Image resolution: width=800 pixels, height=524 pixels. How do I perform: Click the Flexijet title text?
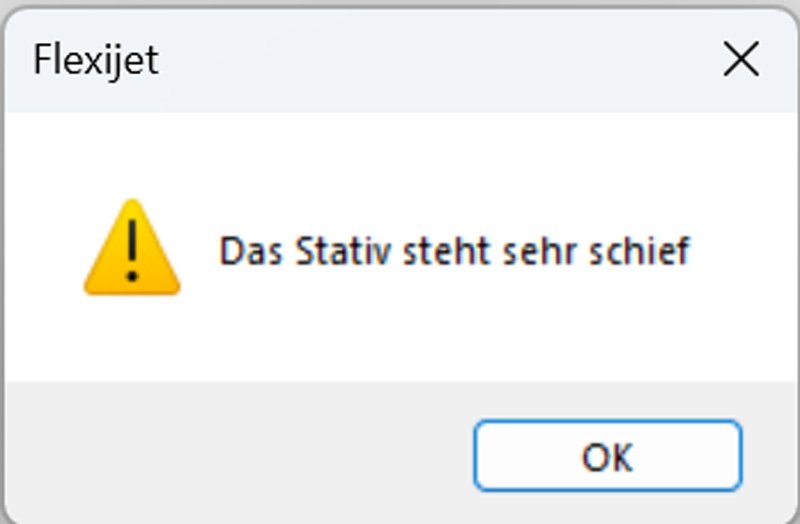96,61
